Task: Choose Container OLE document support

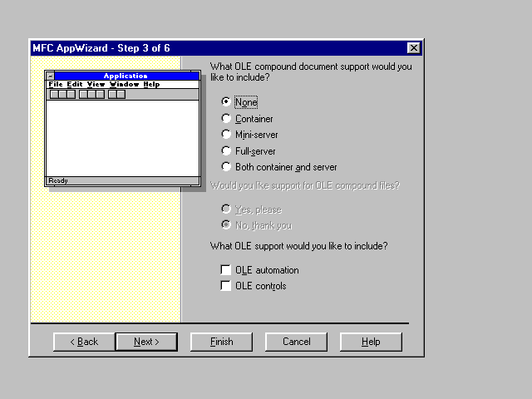Action: point(226,119)
